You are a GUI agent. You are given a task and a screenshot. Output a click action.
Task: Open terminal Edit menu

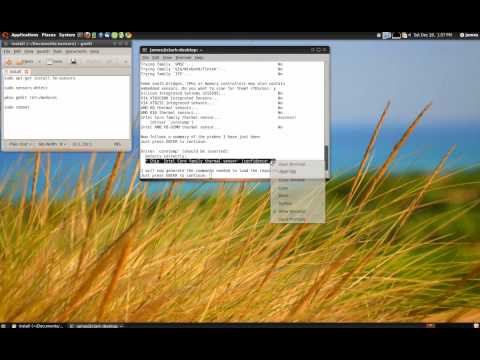[156, 58]
